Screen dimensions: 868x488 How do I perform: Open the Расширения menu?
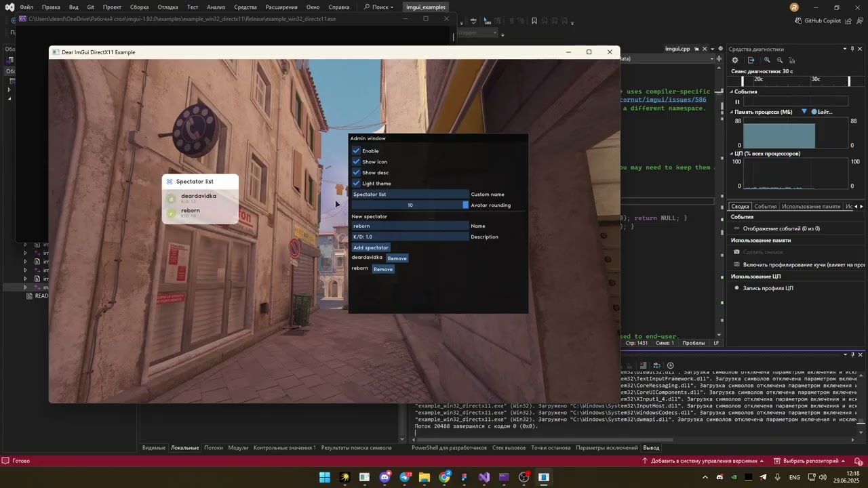click(281, 7)
